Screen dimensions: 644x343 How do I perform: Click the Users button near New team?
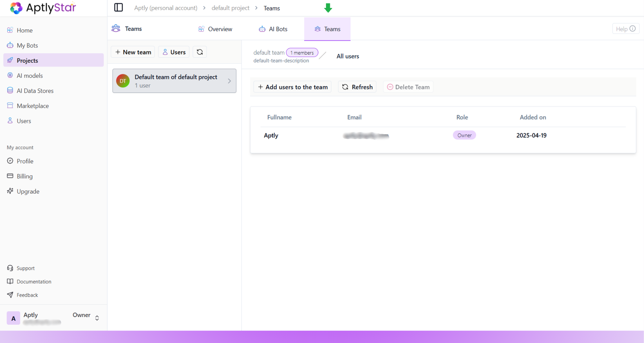[x=174, y=52]
